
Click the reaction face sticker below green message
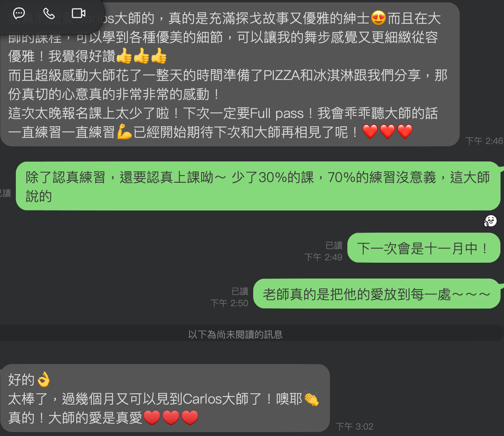(x=491, y=221)
